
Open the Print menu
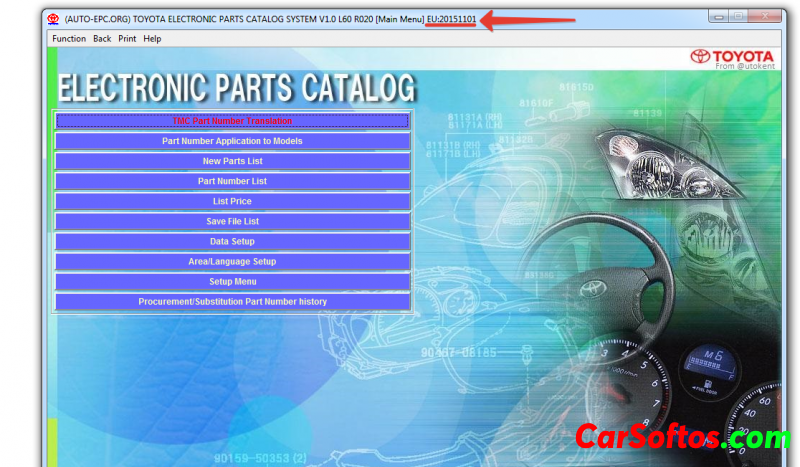[127, 39]
